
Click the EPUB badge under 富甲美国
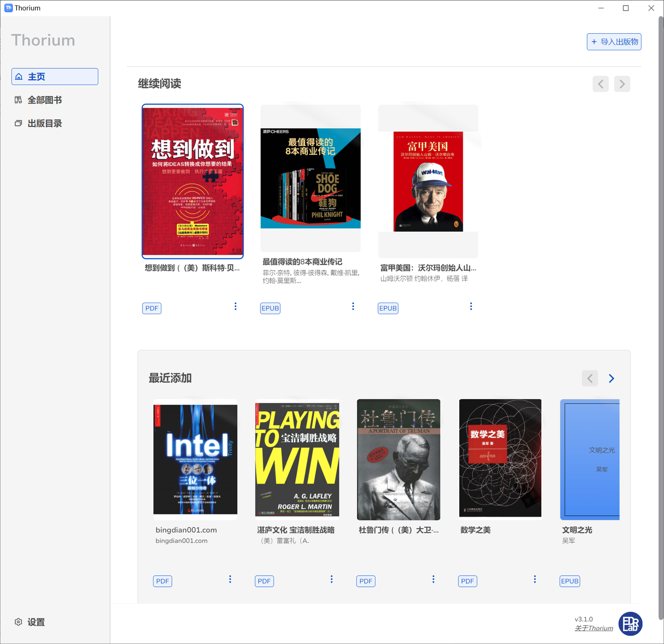388,308
